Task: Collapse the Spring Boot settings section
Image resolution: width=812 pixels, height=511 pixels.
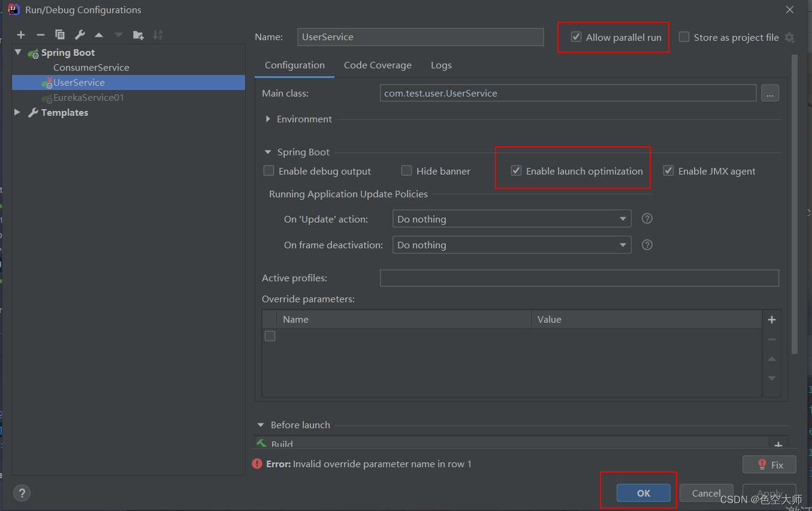Action: point(268,152)
